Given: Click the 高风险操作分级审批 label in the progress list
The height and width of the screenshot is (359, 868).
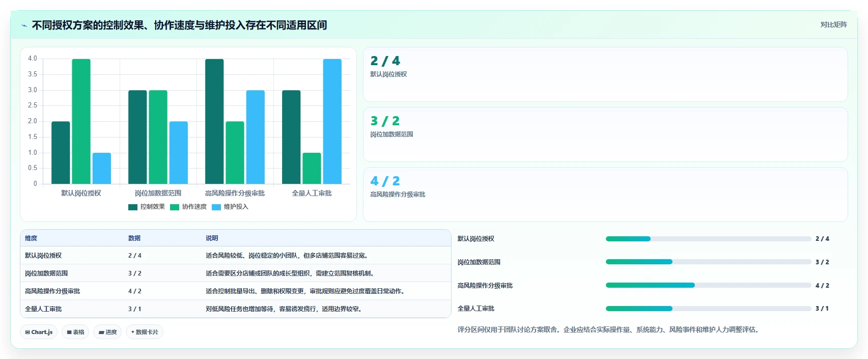Looking at the screenshot, I should [485, 286].
